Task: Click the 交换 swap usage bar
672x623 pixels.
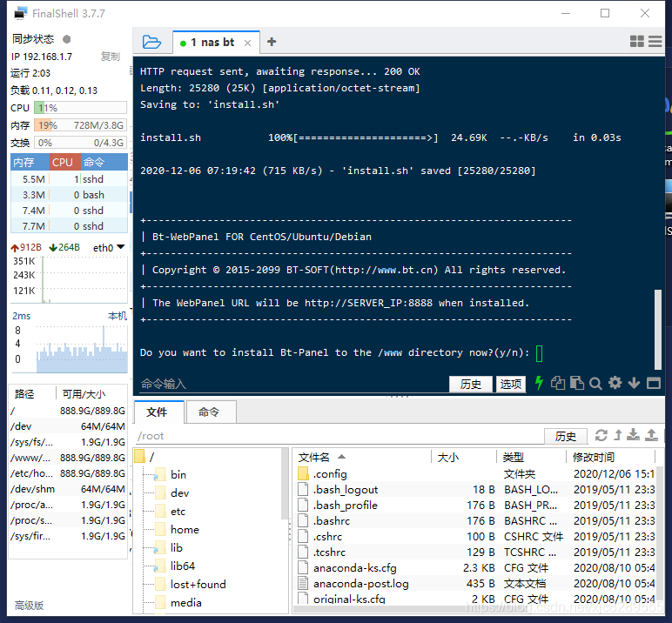Action: (x=80, y=143)
